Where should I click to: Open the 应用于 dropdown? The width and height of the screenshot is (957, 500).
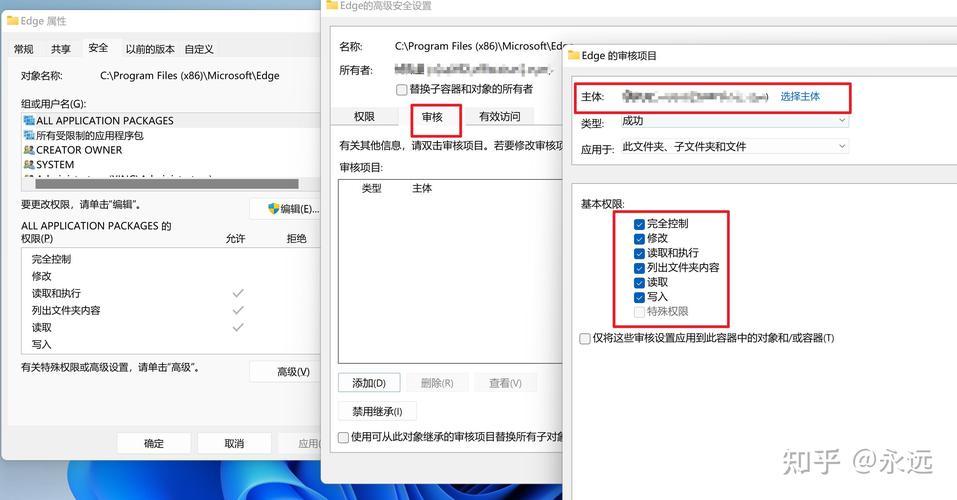pos(734,147)
